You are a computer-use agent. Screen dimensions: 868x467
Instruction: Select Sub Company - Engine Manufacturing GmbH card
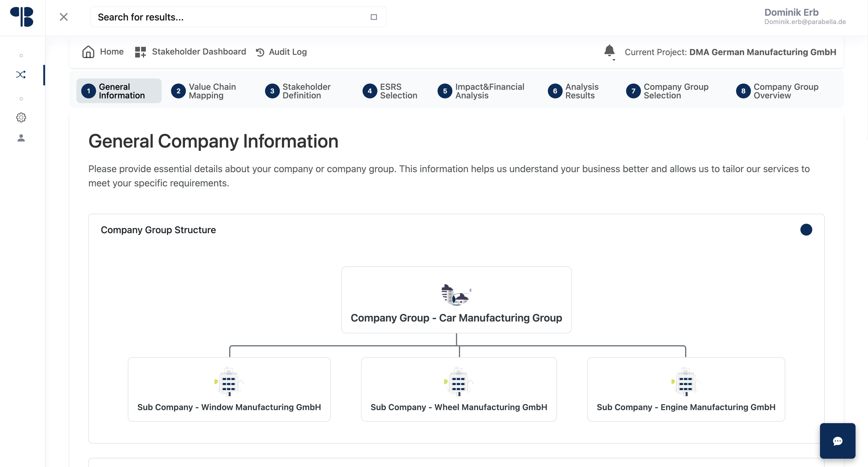686,389
